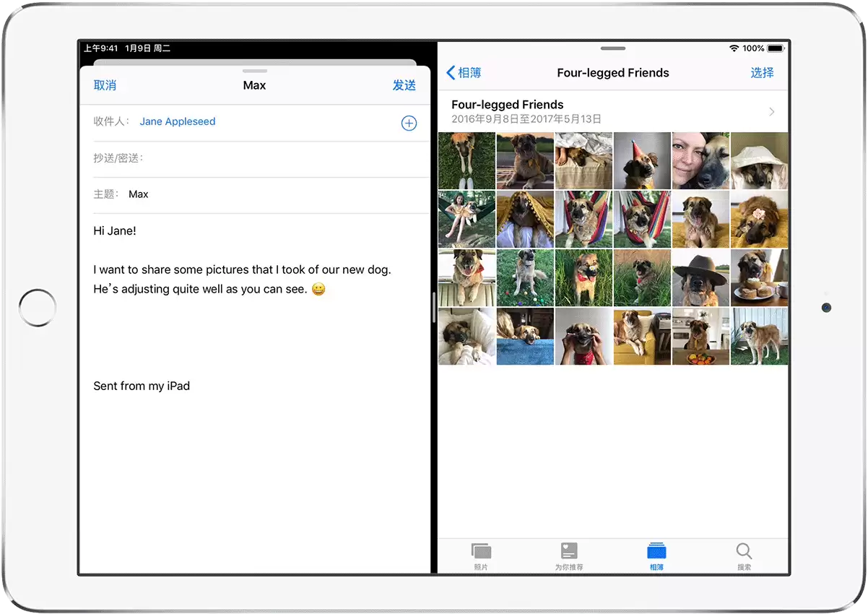
Task: Open dog in kitchen with fruit bowl photo
Action: click(700, 336)
